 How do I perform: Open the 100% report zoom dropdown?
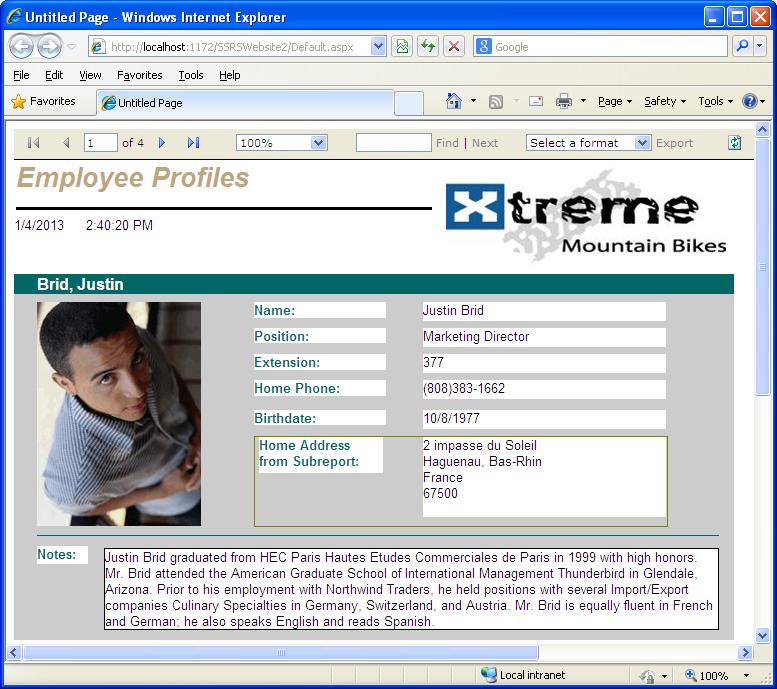coord(281,143)
